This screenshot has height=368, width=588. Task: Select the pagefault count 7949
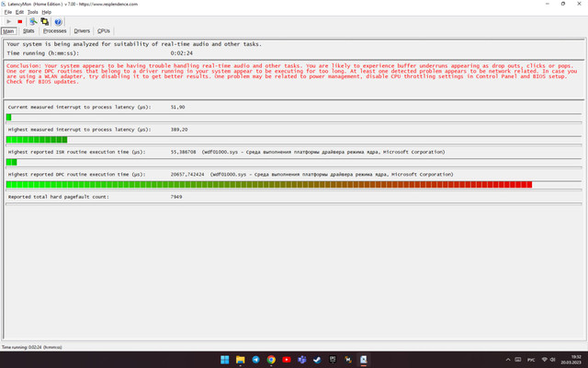(176, 197)
